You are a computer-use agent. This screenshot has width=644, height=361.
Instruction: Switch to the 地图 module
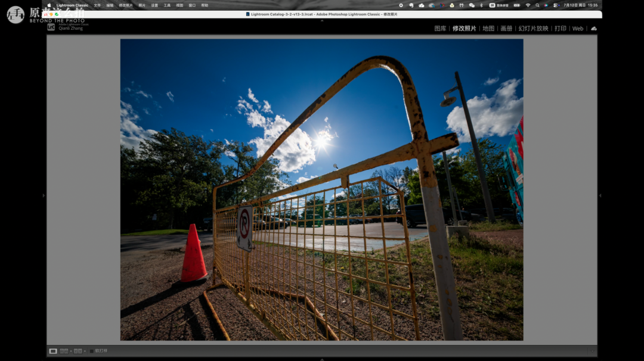[x=488, y=29]
